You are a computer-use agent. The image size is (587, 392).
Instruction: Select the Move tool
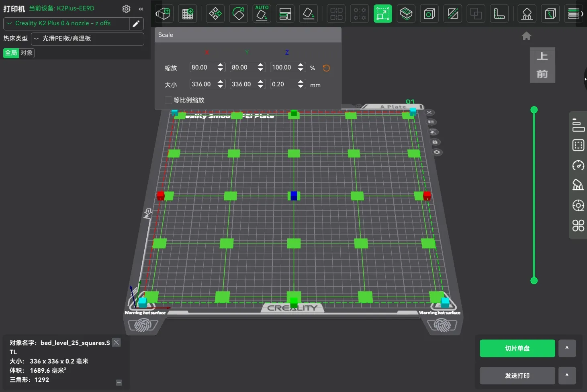tap(215, 14)
